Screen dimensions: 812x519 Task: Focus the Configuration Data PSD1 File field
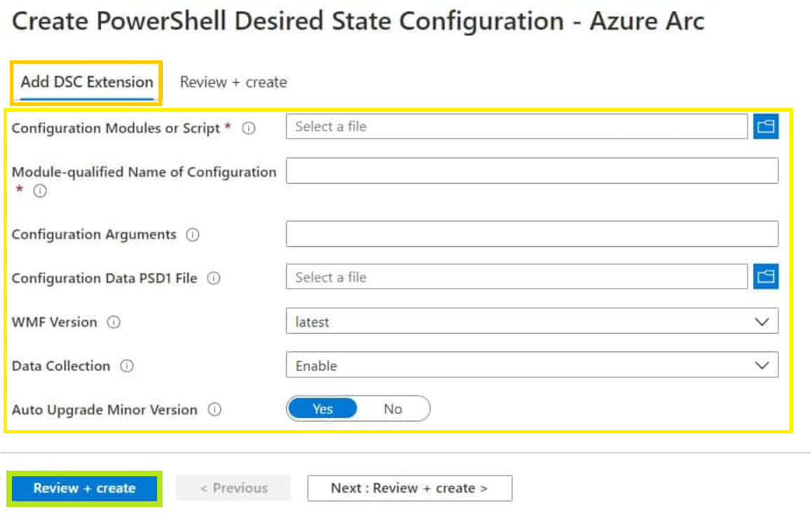(517, 276)
